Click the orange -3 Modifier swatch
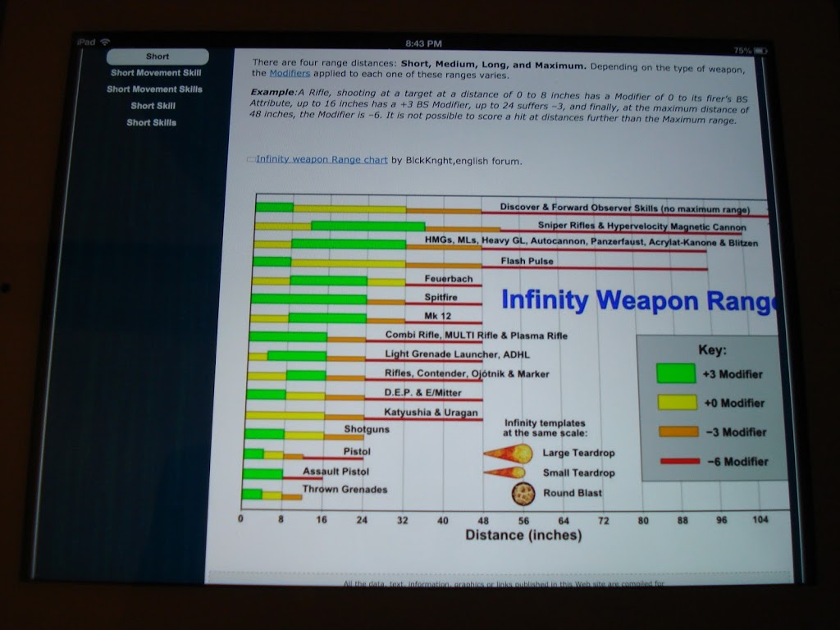The image size is (840, 630). click(x=678, y=431)
